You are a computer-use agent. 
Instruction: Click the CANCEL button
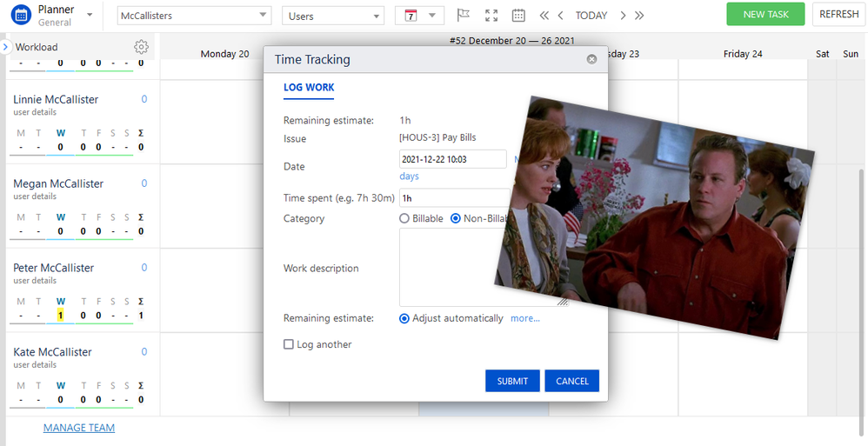(571, 381)
